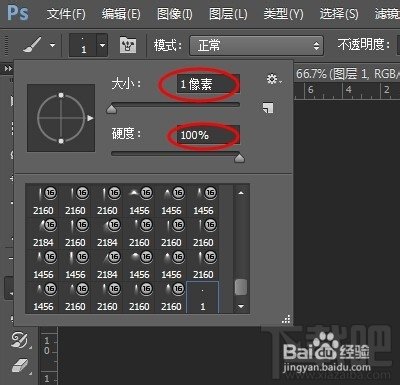Click the 模式 label
The image size is (400, 385).
tap(167, 45)
